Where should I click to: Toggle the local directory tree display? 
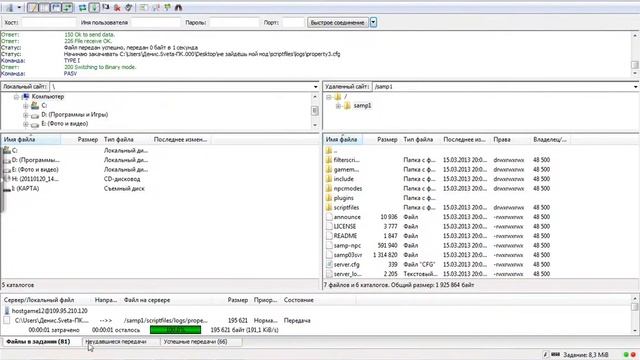44,7
